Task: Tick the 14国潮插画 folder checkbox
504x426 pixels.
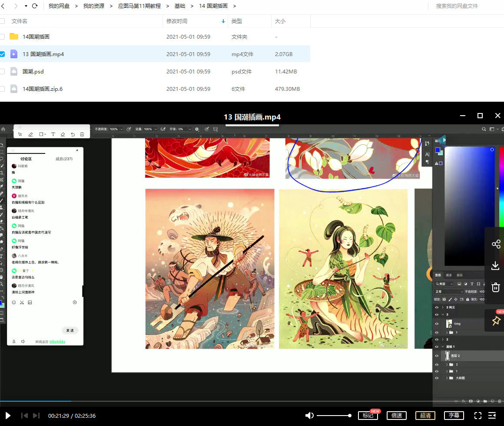Action: pyautogui.click(x=2, y=37)
